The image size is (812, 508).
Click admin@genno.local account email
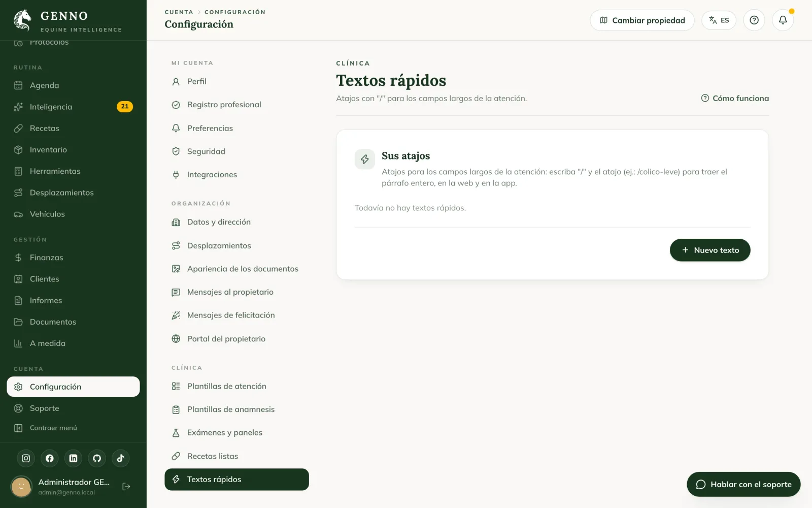[66, 493]
